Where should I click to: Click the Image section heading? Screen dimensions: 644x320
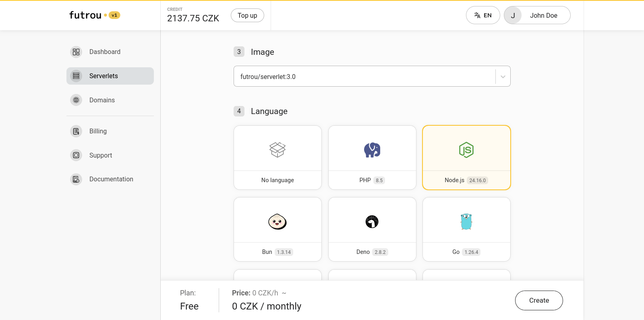pos(262,52)
